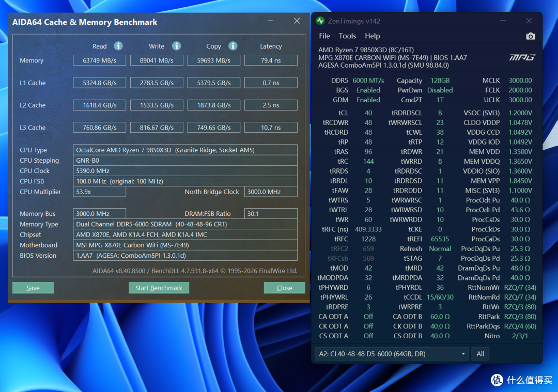Click Refresh value Normal
The width and height of the screenshot is (558, 392).
(x=440, y=248)
